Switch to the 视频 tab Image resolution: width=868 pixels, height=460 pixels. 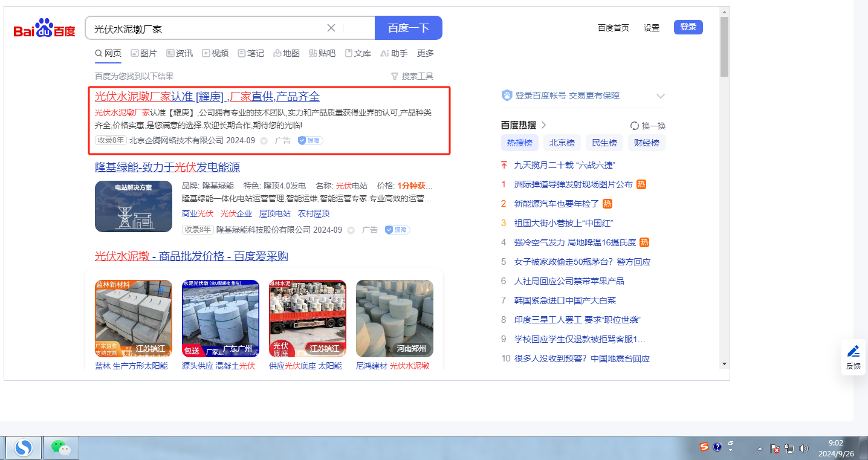pos(215,53)
